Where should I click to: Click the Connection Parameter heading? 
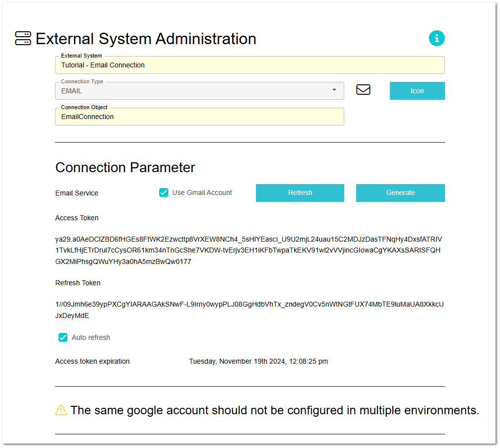pos(125,167)
